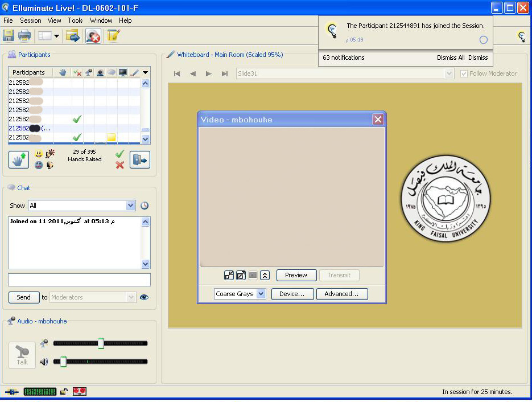The height and width of the screenshot is (402, 532).
Task: Toggle the chat eye visibility icon
Action: pyautogui.click(x=144, y=297)
